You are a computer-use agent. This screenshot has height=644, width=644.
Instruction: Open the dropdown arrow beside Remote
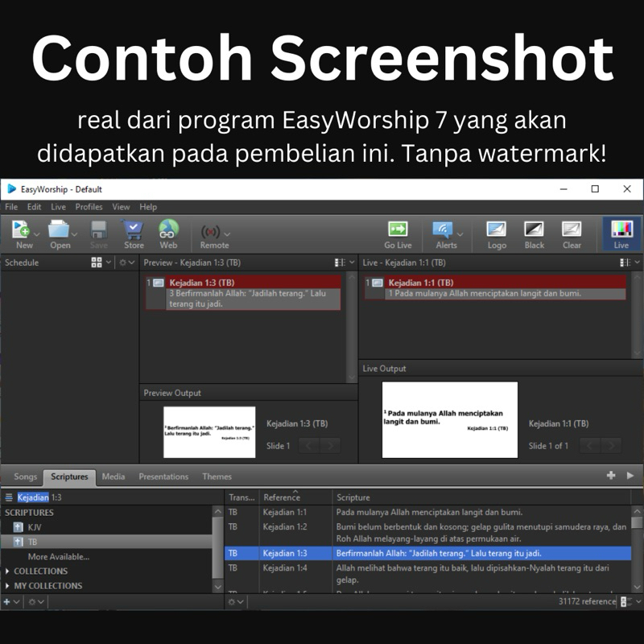pyautogui.click(x=227, y=234)
